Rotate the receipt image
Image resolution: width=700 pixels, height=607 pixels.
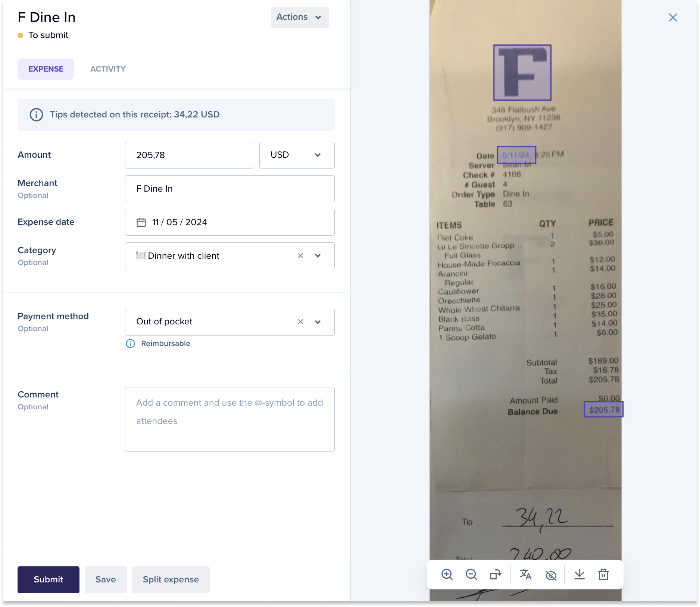(x=496, y=575)
